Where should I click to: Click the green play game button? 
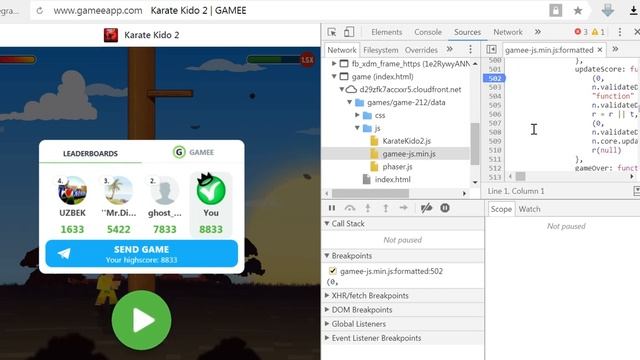(x=142, y=320)
